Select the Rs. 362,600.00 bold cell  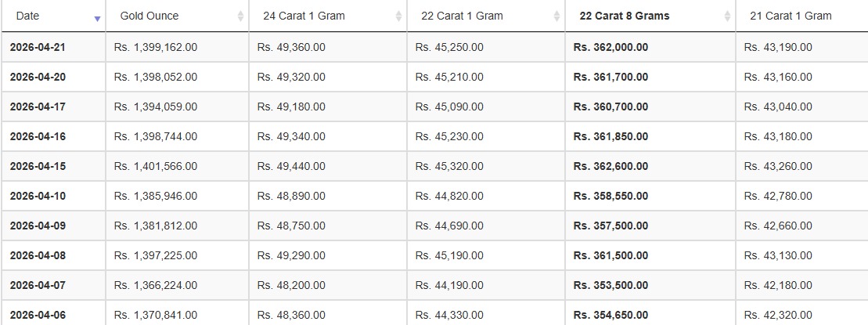(x=610, y=166)
